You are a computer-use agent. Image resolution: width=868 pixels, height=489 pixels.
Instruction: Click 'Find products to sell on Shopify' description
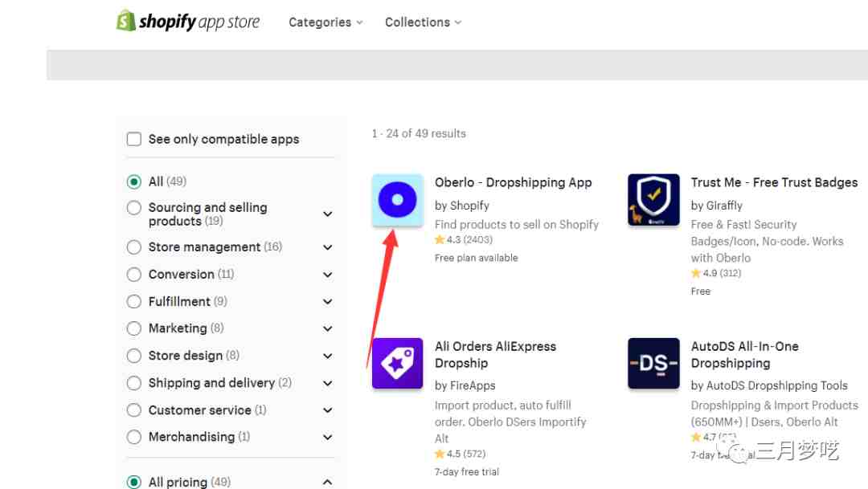click(x=517, y=225)
